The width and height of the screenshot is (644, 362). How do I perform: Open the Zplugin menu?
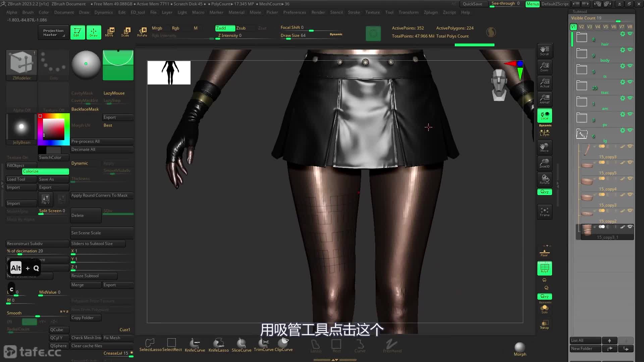click(430, 12)
